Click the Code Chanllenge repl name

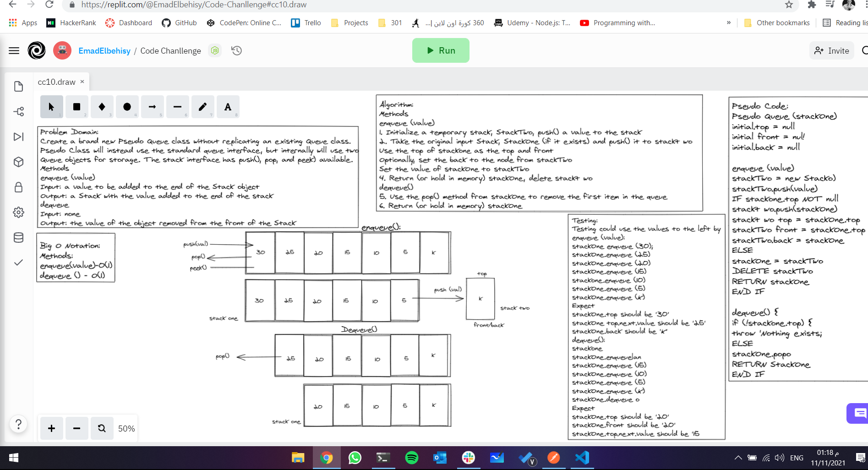point(170,51)
